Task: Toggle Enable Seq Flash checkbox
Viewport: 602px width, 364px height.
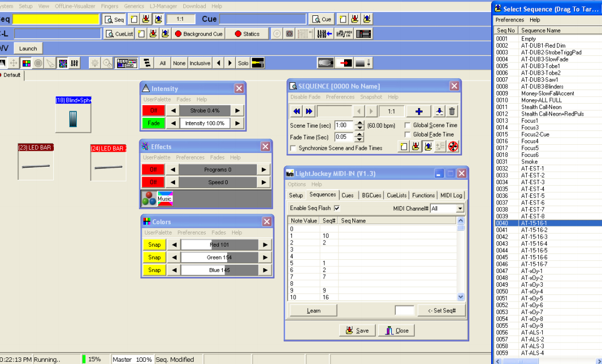Action: pos(337,208)
